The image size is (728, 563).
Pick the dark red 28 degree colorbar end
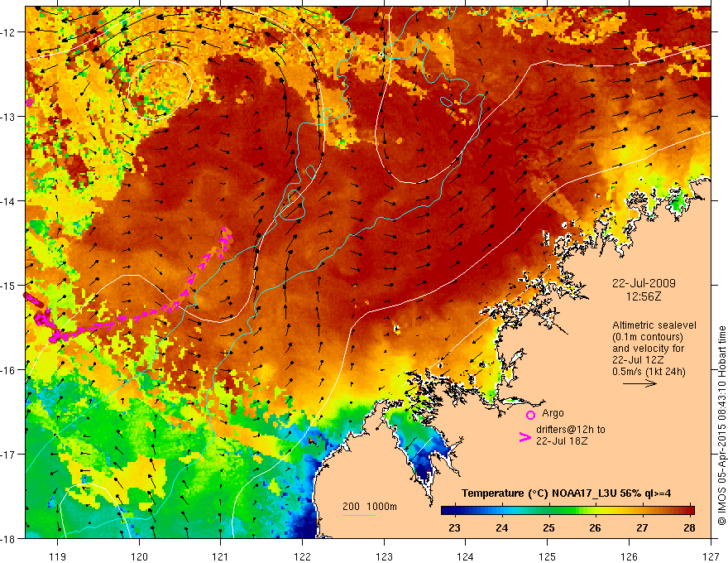click(689, 510)
